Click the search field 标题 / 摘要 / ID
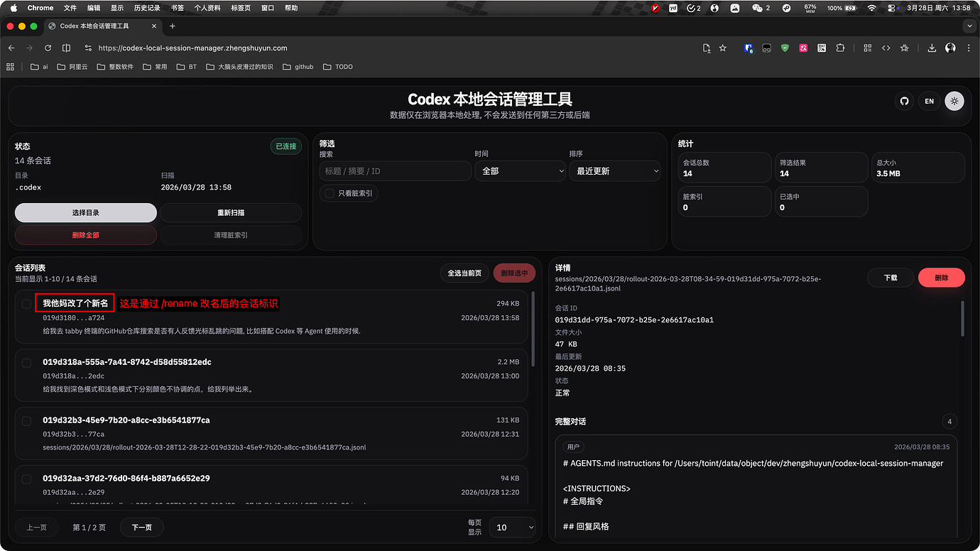 coord(395,171)
